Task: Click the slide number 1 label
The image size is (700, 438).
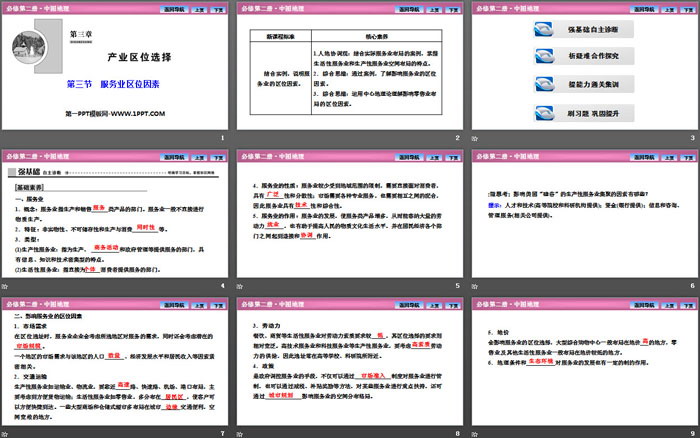Action: point(222,138)
